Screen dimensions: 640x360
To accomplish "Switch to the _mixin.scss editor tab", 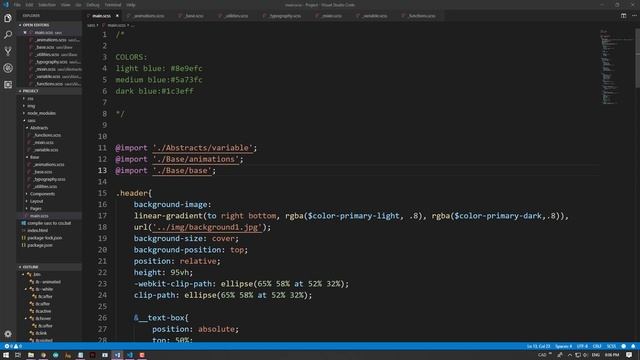I will (x=331, y=16).
